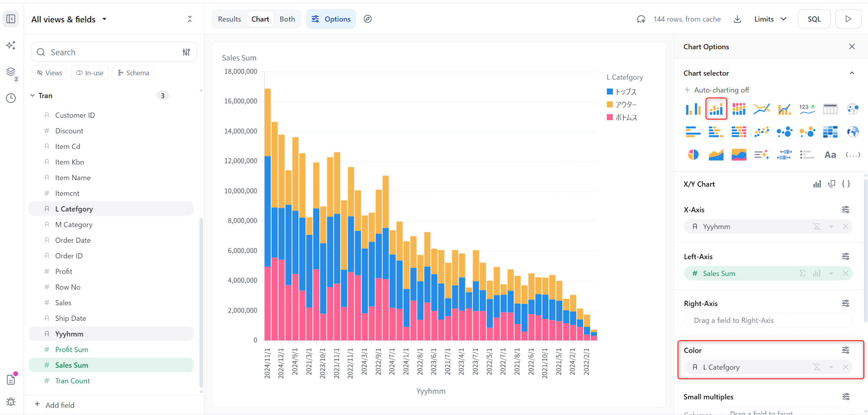Toggle the In-use fields filter
This screenshot has width=868, height=415.
90,73
